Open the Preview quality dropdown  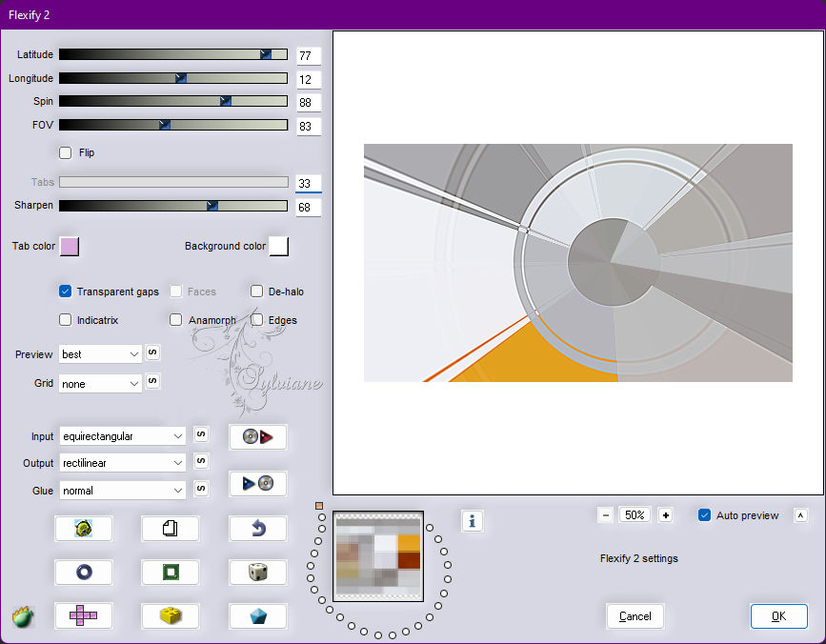tap(101, 354)
